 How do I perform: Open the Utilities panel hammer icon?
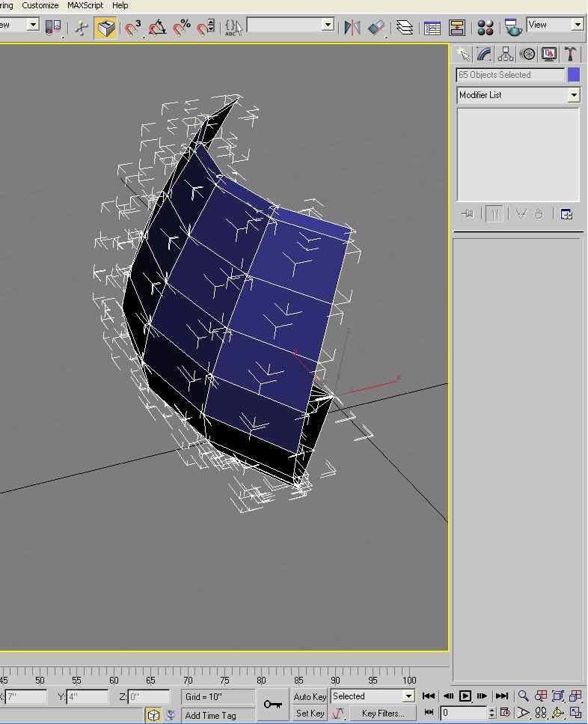pos(571,54)
